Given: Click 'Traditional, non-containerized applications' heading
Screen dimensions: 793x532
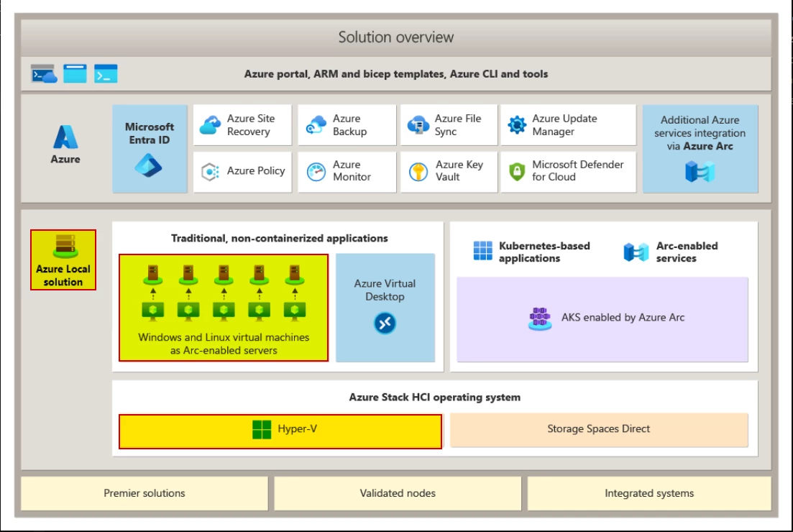Looking at the screenshot, I should 280,238.
